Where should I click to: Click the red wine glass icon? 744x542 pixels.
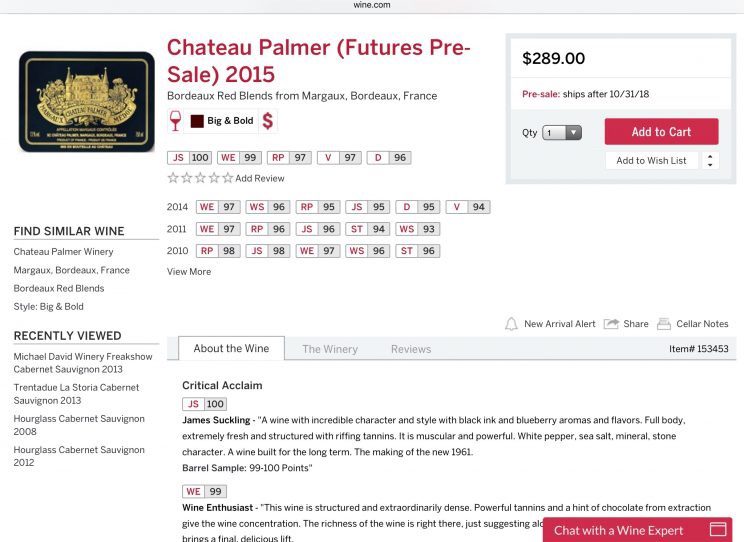175,121
